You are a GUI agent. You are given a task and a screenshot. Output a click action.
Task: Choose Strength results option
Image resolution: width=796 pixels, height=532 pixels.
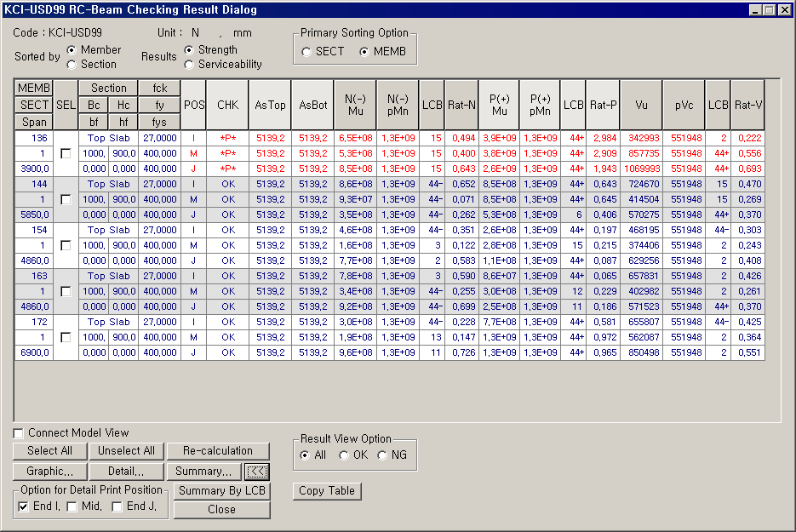click(x=189, y=49)
